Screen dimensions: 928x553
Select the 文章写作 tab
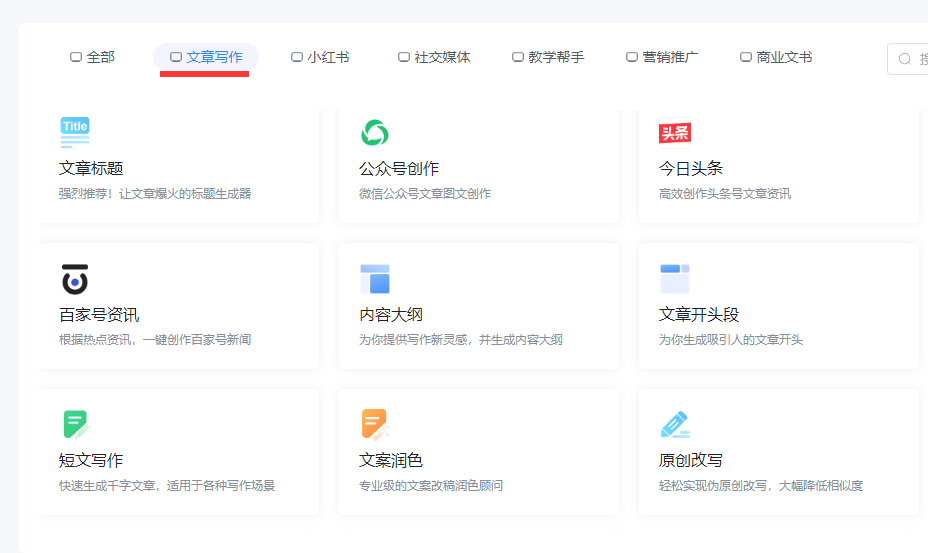click(x=206, y=57)
